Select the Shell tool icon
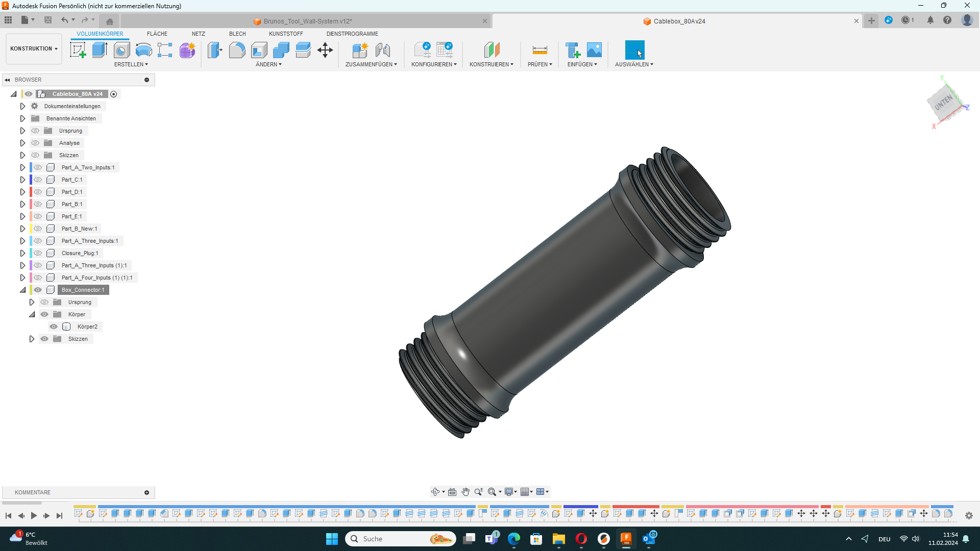980x551 pixels. click(259, 50)
